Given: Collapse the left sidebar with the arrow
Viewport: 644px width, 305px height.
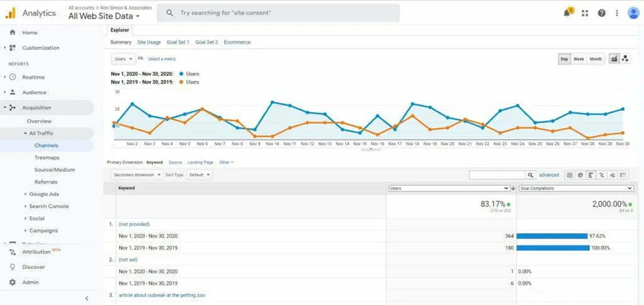Looking at the screenshot, I should tap(86, 298).
